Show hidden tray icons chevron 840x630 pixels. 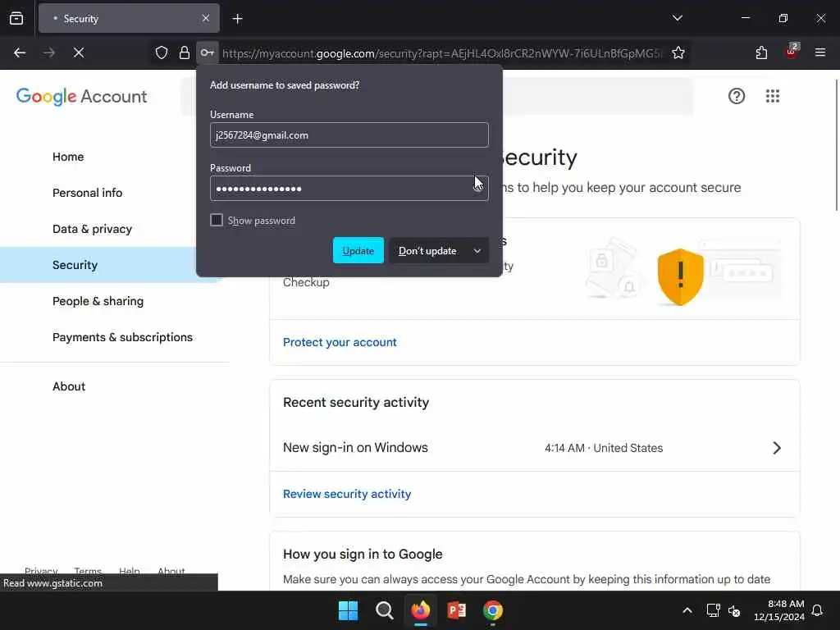(687, 610)
